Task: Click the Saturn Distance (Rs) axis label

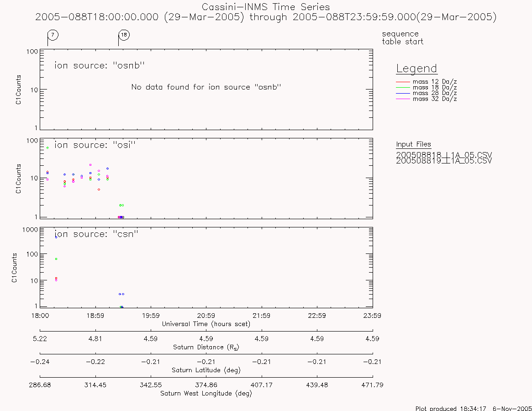Action: (x=206, y=347)
